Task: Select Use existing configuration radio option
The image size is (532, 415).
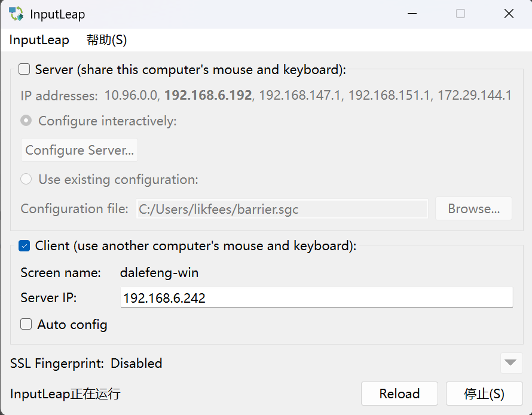Action: pos(26,179)
